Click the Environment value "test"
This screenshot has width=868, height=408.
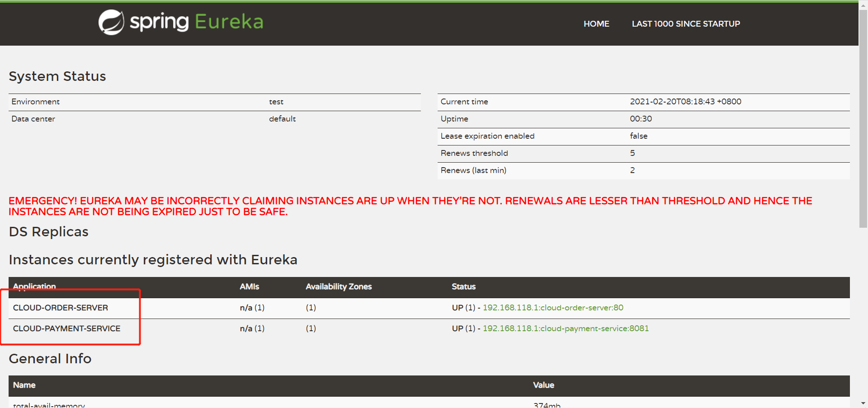(x=276, y=102)
